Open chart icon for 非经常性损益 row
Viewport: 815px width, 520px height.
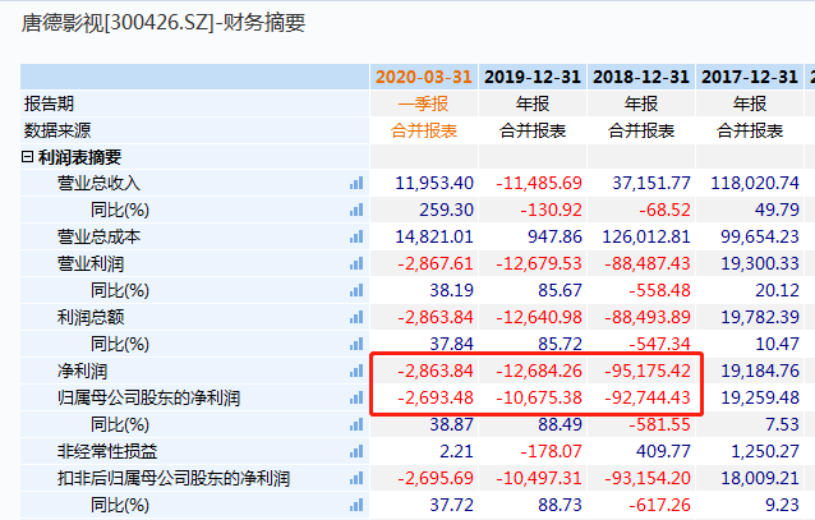tap(357, 451)
